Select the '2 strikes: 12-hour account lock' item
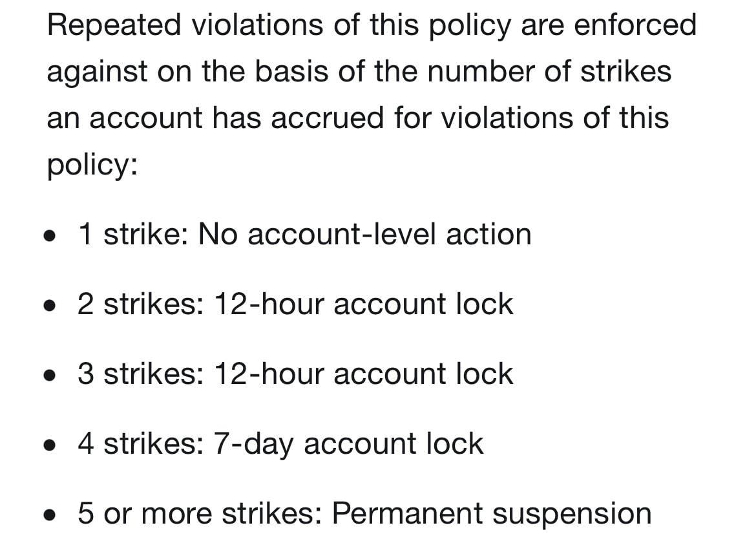The image size is (756, 543). click(295, 304)
